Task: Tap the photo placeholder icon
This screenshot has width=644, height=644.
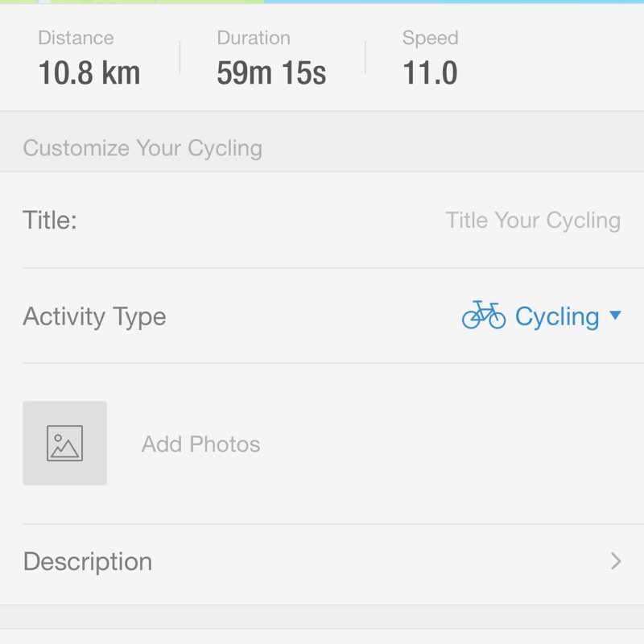Action: pyautogui.click(x=64, y=444)
